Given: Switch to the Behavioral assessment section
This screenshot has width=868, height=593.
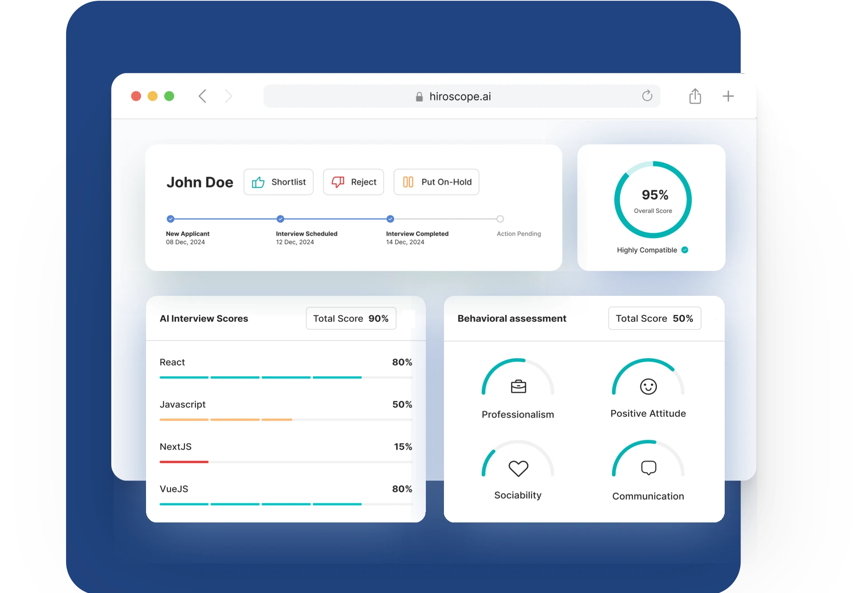Looking at the screenshot, I should pyautogui.click(x=511, y=318).
